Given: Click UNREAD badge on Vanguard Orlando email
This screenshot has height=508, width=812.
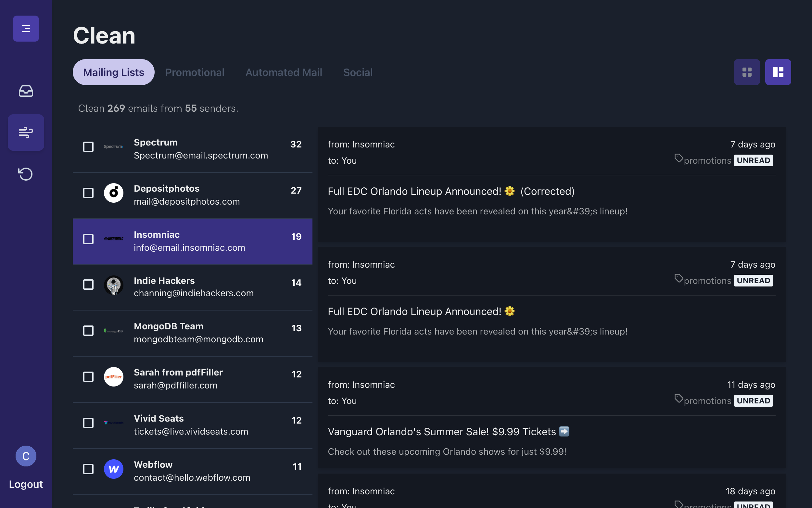Looking at the screenshot, I should click(x=753, y=401).
